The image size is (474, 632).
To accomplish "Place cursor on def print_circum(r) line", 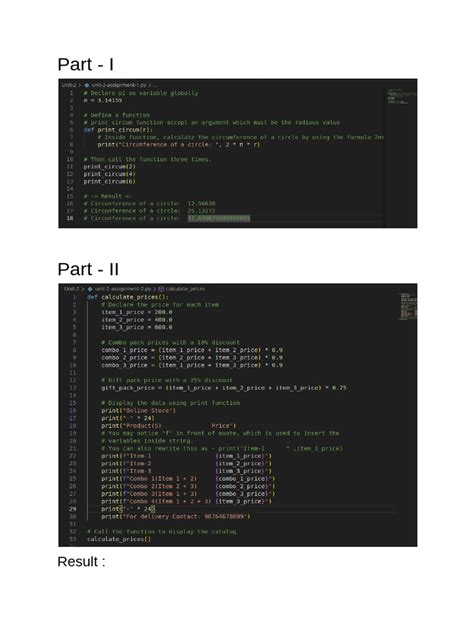I will coord(118,130).
